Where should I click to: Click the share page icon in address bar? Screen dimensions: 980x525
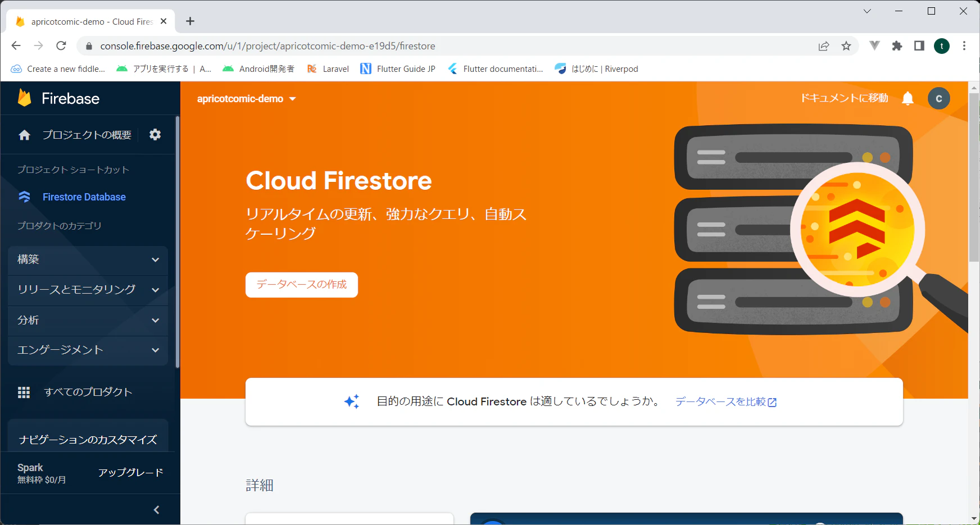click(824, 46)
